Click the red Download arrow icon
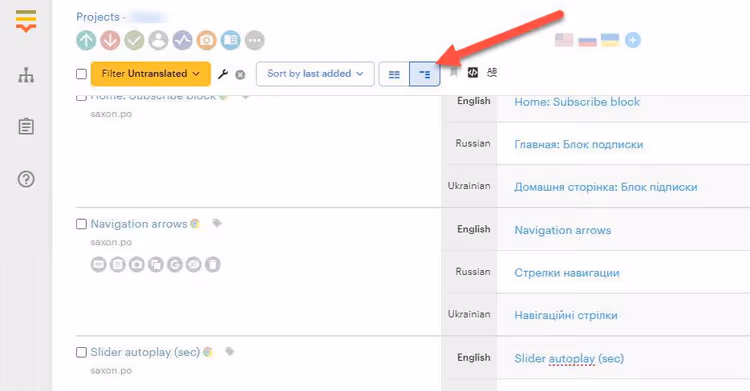Viewport: 750px width, 391px height. point(110,40)
